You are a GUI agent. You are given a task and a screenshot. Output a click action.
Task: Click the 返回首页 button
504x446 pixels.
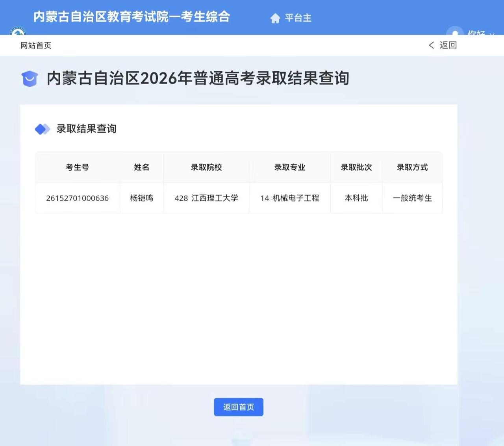tap(239, 407)
